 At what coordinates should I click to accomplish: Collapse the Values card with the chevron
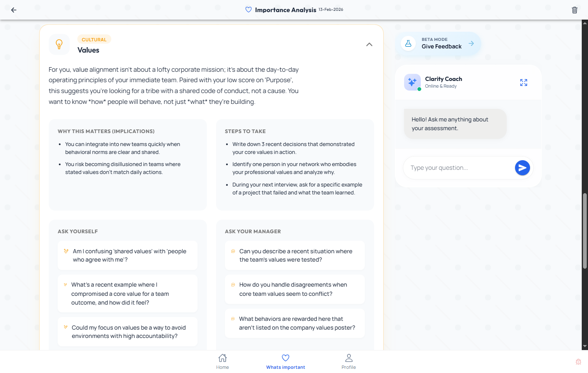[369, 44]
